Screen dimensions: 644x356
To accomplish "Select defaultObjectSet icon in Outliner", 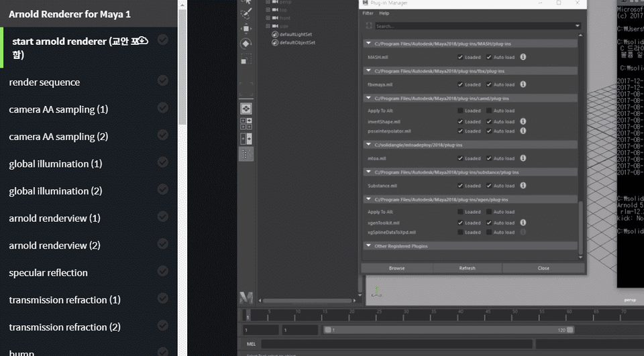I will click(275, 42).
